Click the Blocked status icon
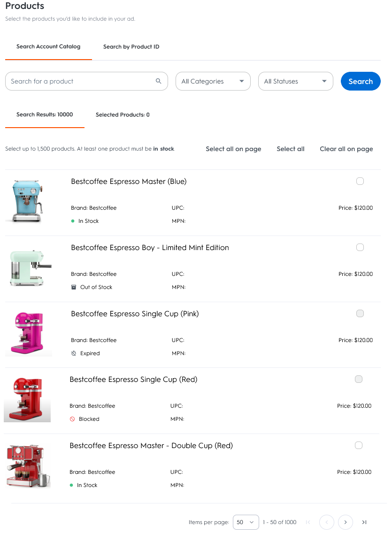This screenshot has width=392, height=533. 72,419
